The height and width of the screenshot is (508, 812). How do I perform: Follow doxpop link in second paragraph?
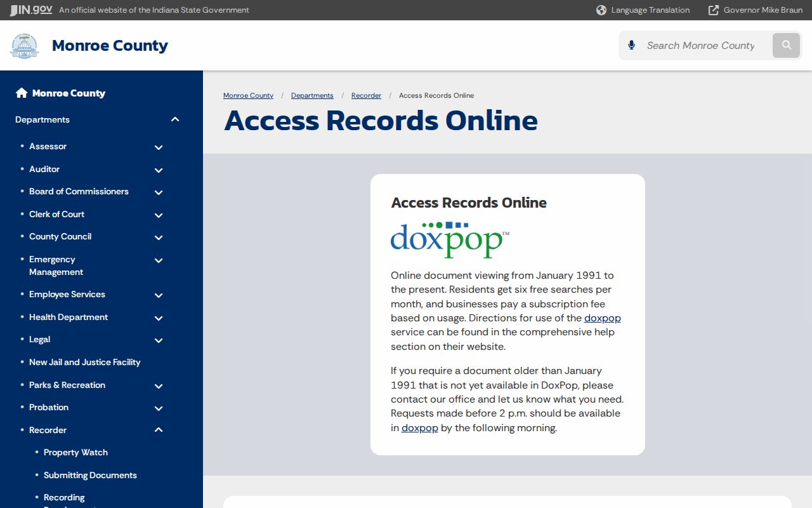pos(420,428)
